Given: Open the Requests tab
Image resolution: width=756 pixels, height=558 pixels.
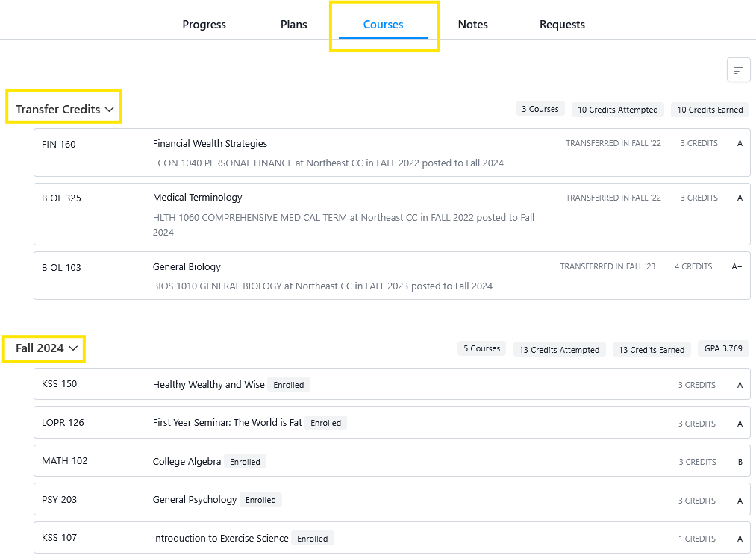Looking at the screenshot, I should pyautogui.click(x=562, y=24).
